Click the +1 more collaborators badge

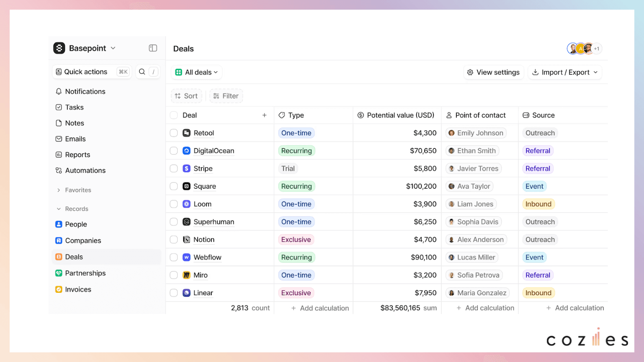coord(597,49)
